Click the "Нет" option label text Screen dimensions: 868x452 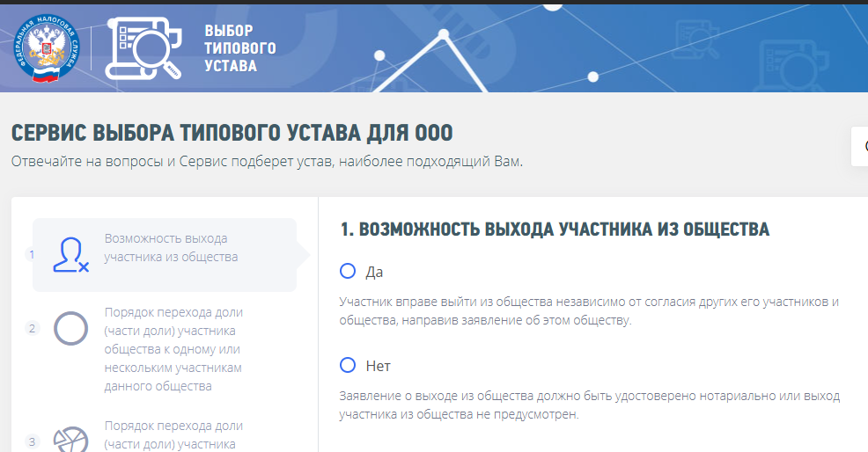(x=378, y=366)
